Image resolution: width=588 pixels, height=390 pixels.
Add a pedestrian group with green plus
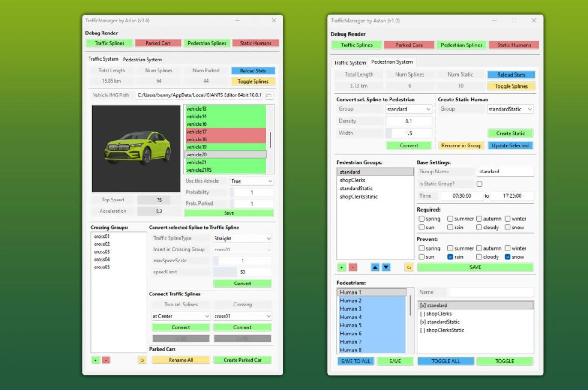(x=341, y=267)
